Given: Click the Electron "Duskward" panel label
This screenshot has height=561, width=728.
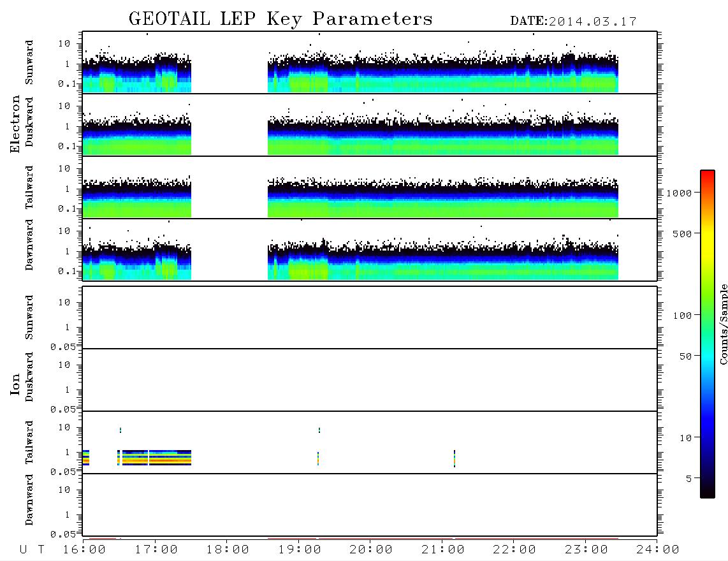Looking at the screenshot, I should click(x=29, y=122).
